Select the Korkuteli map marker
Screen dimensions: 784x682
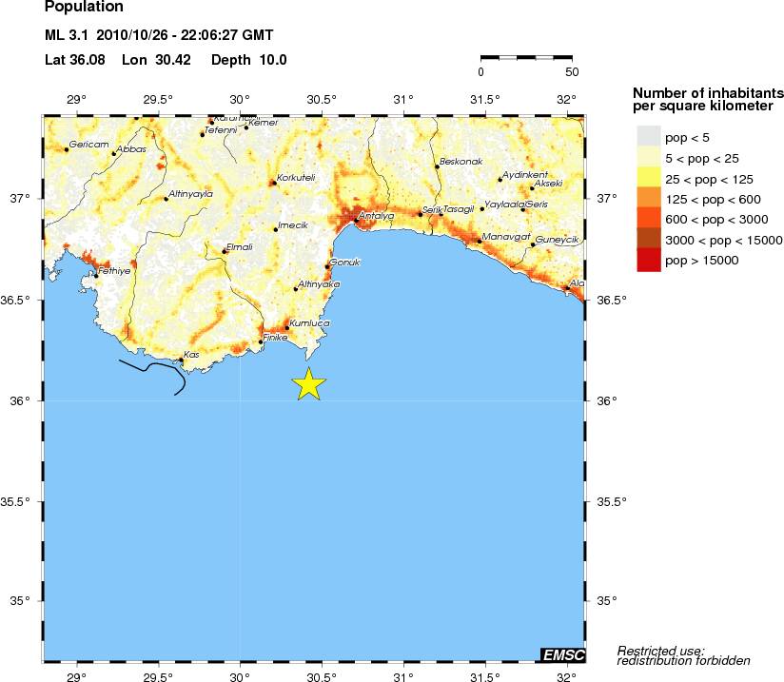point(273,183)
